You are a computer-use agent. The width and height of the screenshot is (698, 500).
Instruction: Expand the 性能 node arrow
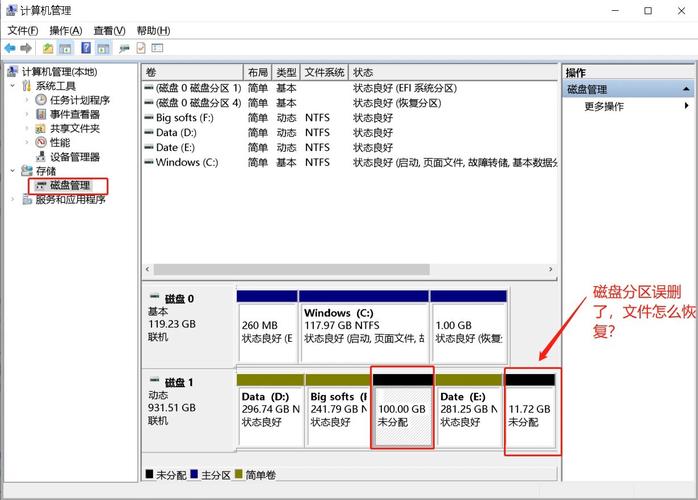[27, 142]
